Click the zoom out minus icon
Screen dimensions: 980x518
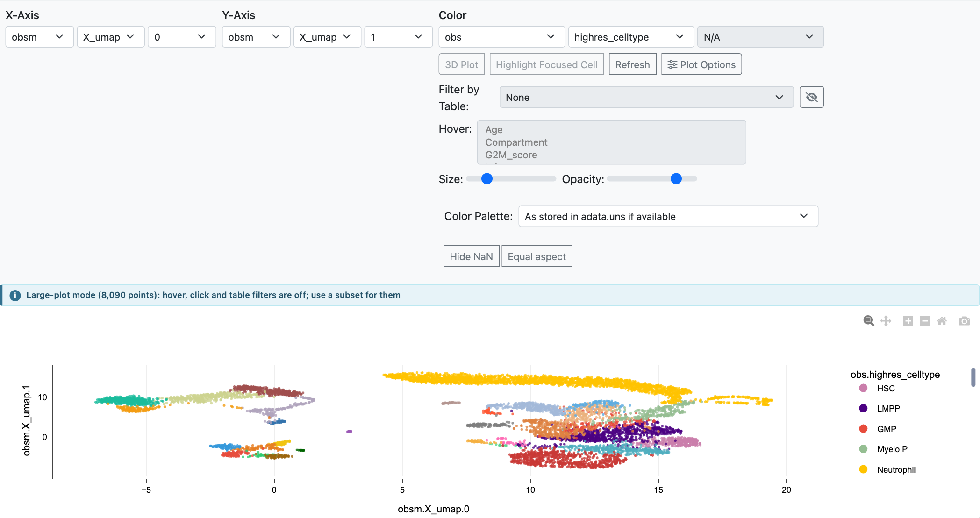[x=925, y=321]
